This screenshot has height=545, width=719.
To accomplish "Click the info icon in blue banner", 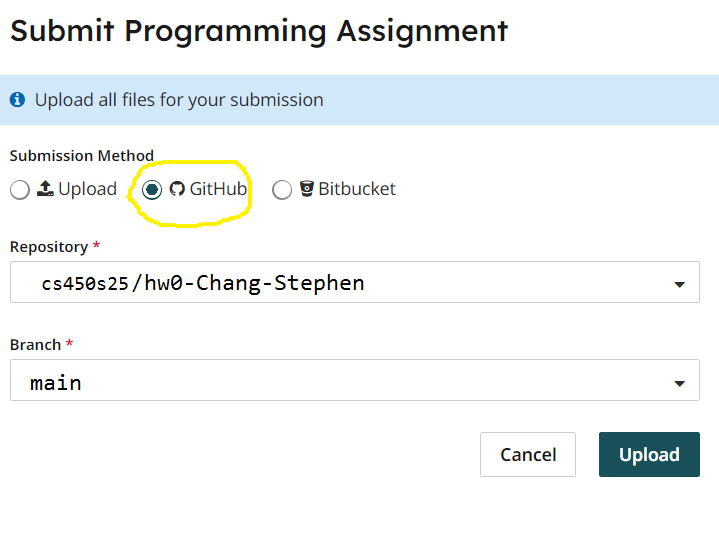I will [x=17, y=99].
